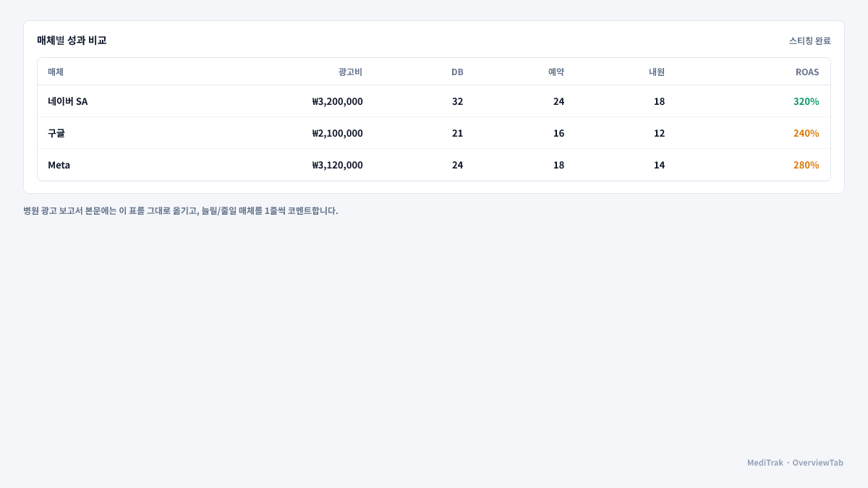This screenshot has width=868, height=488.
Task: Click the DB column header
Action: (x=457, y=72)
